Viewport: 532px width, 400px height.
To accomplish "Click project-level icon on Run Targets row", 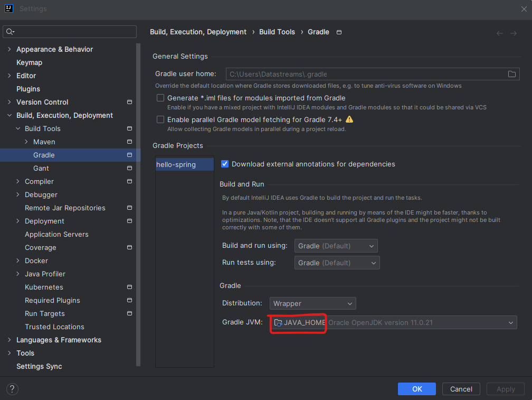I will tap(129, 313).
